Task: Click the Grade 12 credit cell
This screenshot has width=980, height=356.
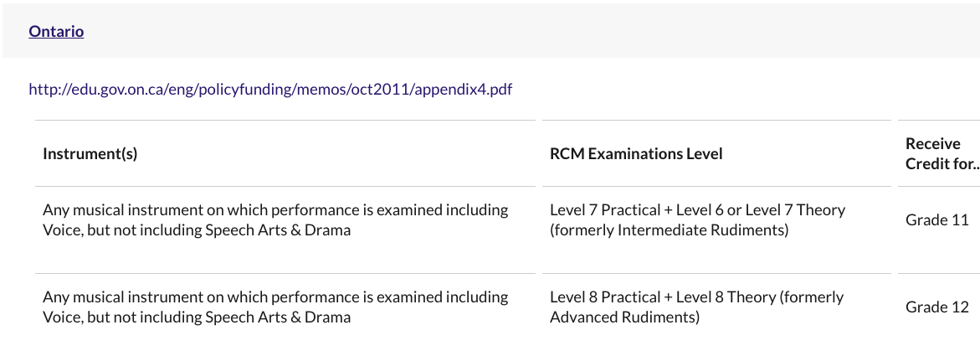Action: pyautogui.click(x=936, y=307)
